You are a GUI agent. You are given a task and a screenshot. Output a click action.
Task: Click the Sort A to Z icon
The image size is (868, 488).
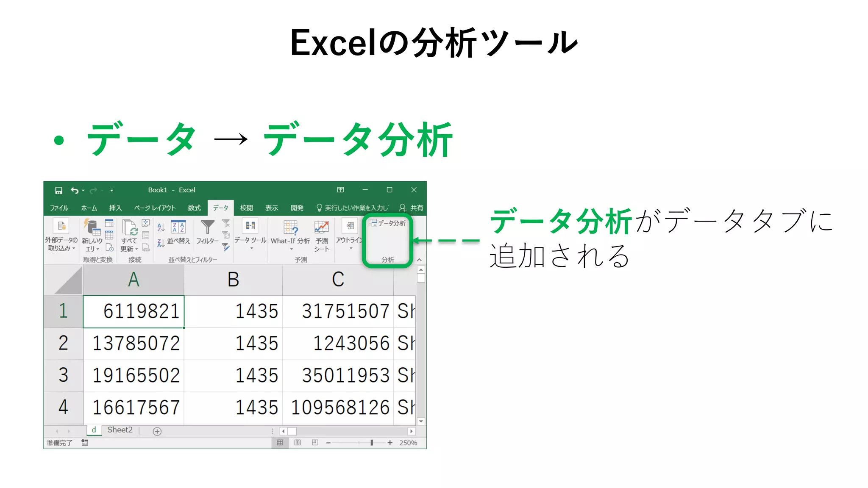161,227
